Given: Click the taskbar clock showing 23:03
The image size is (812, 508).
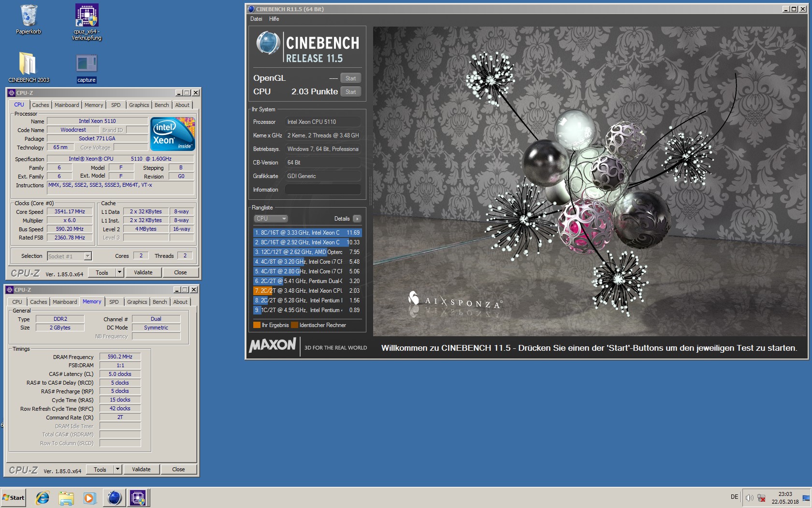Looking at the screenshot, I should (785, 498).
